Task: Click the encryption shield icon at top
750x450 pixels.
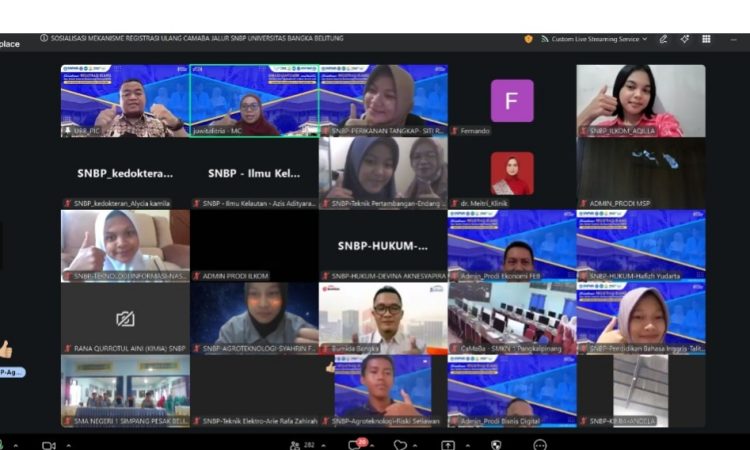Action: [529, 39]
